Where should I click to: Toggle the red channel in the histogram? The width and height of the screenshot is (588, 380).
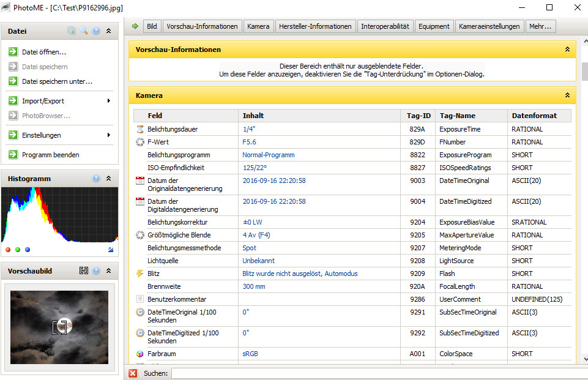8,250
